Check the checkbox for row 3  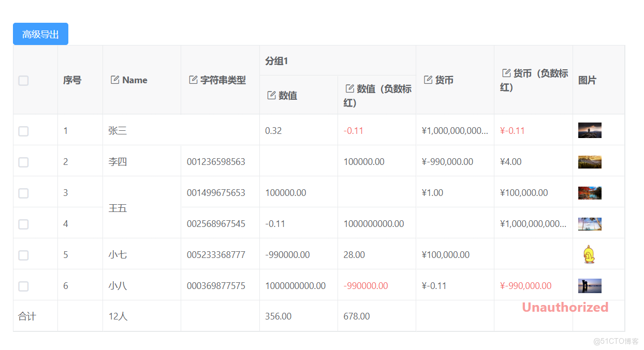click(x=23, y=193)
